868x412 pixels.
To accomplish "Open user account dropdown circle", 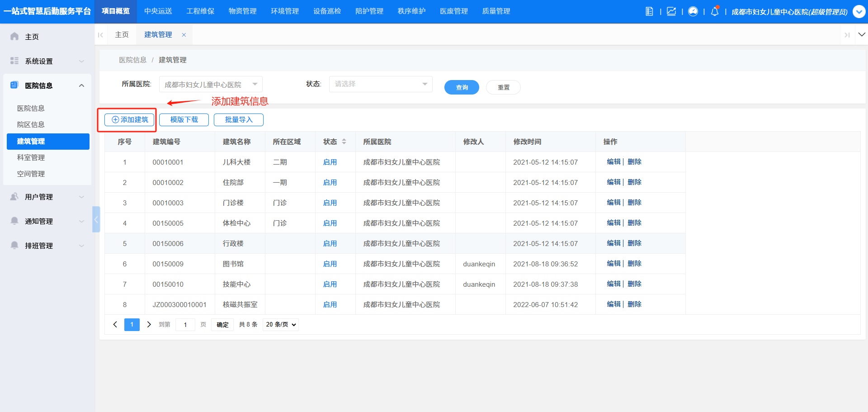I will pyautogui.click(x=859, y=11).
